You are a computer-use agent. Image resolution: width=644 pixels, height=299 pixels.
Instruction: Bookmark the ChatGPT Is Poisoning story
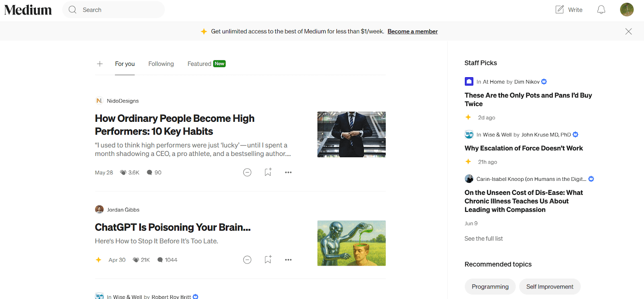[x=268, y=259]
